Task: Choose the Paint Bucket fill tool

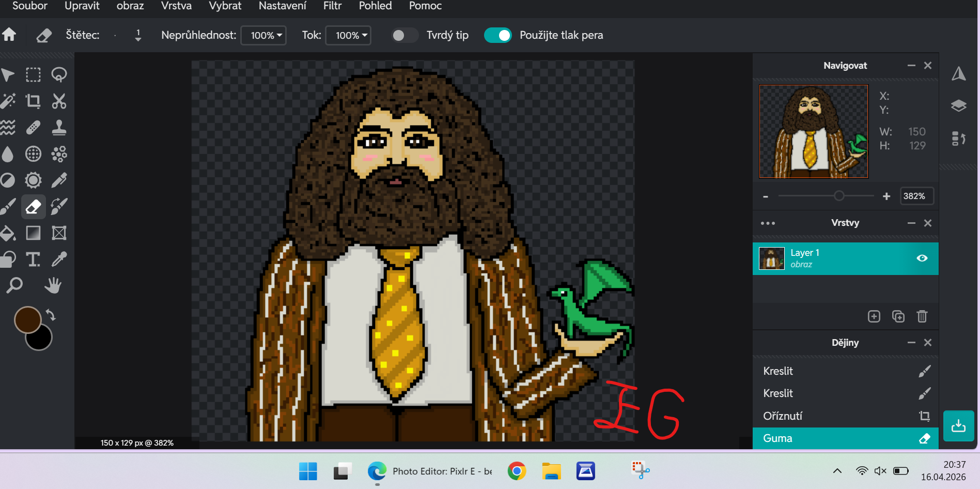Action: pyautogui.click(x=8, y=233)
